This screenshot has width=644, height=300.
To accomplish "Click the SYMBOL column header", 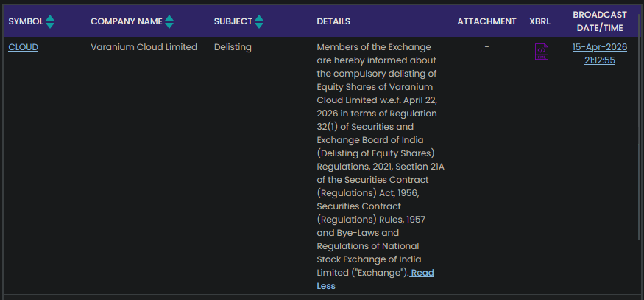I will [26, 21].
